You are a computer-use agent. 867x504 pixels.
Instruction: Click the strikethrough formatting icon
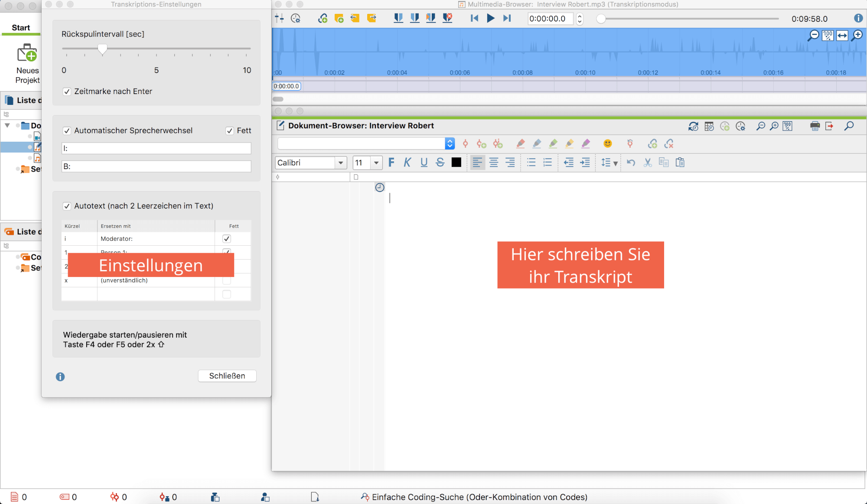440,163
